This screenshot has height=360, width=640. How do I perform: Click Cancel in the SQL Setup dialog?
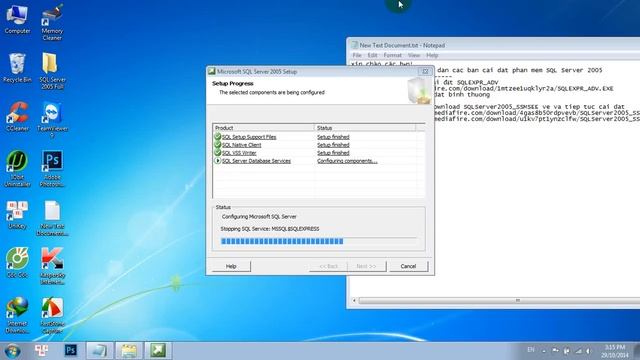pos(408,266)
